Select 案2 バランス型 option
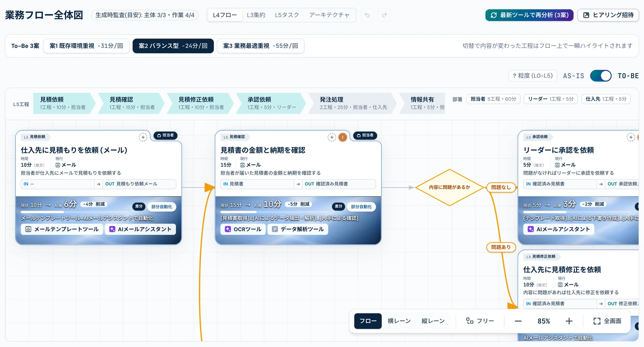The width and height of the screenshot is (644, 347). point(173,46)
